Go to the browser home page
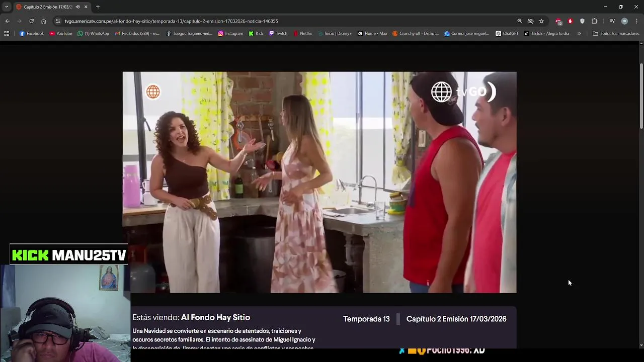The image size is (644, 362). [43, 21]
